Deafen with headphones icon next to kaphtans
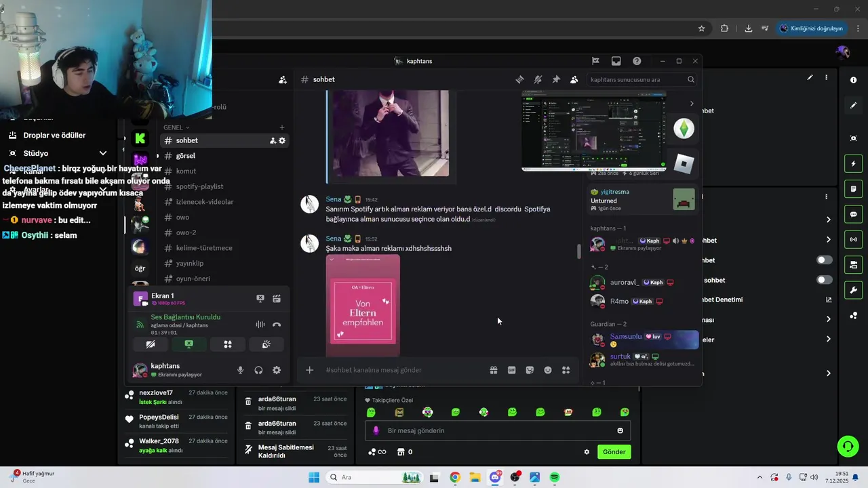 pos(258,370)
